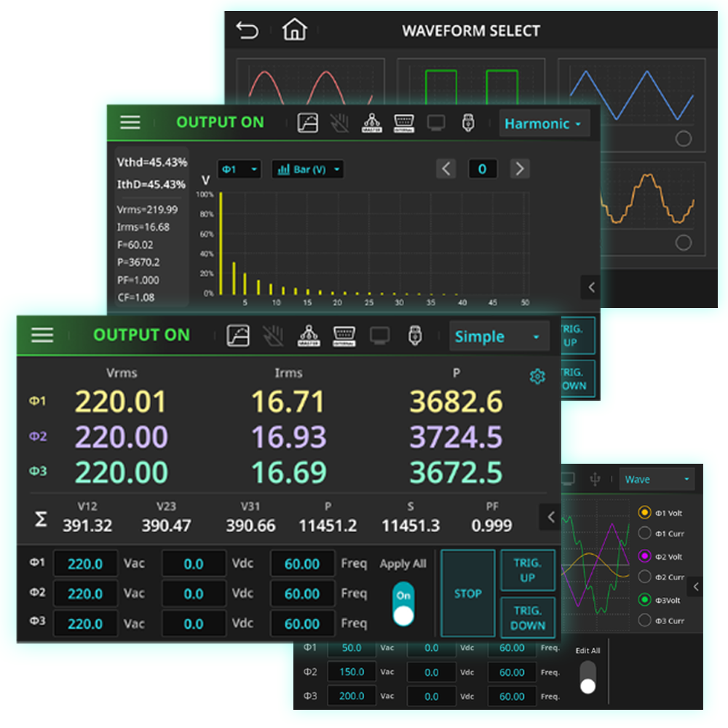Open the Simple display mode dropdown
This screenshot has width=728, height=728.
click(498, 336)
